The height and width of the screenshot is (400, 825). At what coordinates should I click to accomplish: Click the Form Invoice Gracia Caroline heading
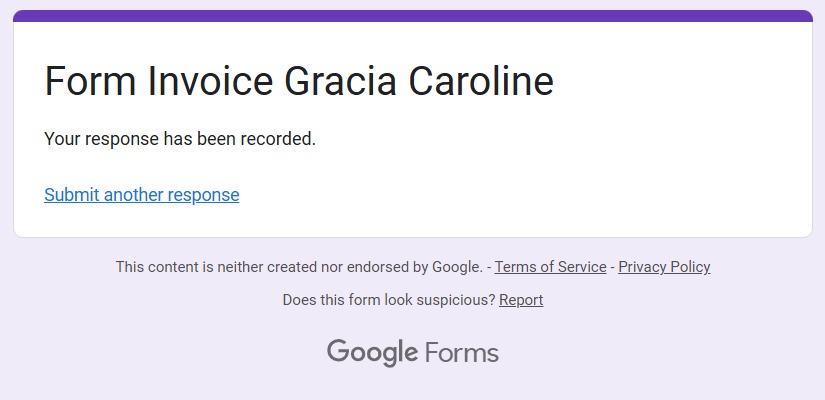[x=298, y=81]
